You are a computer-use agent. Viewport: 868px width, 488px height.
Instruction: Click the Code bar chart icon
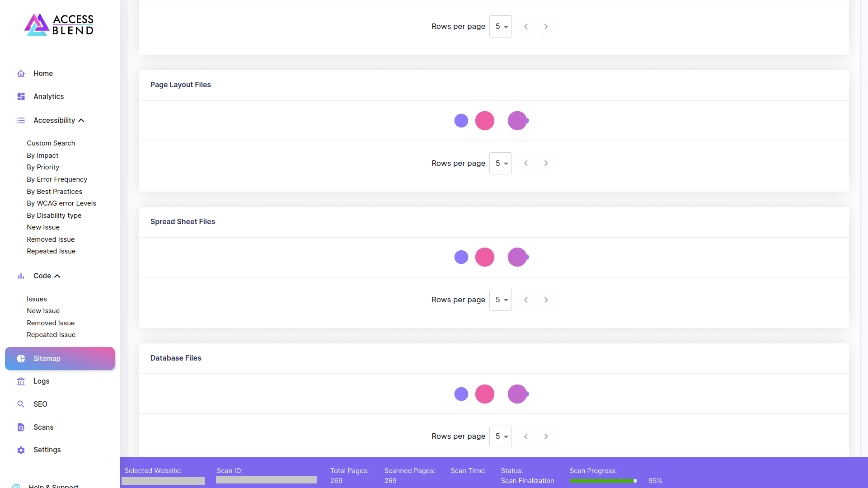point(21,276)
